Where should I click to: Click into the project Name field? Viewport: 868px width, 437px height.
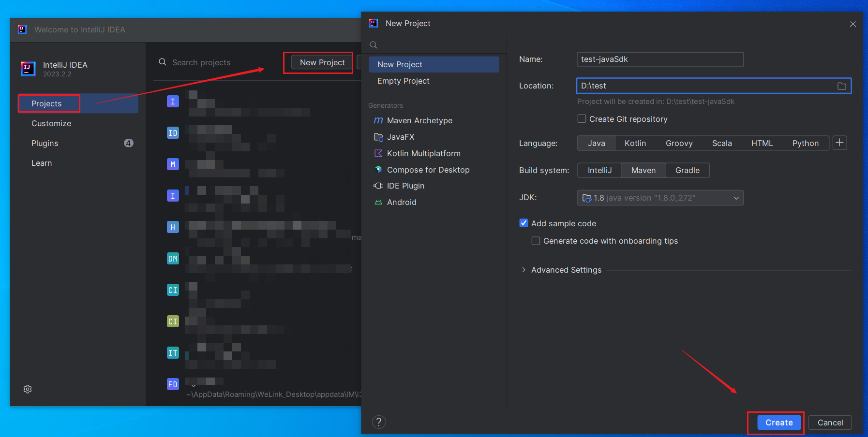(660, 59)
